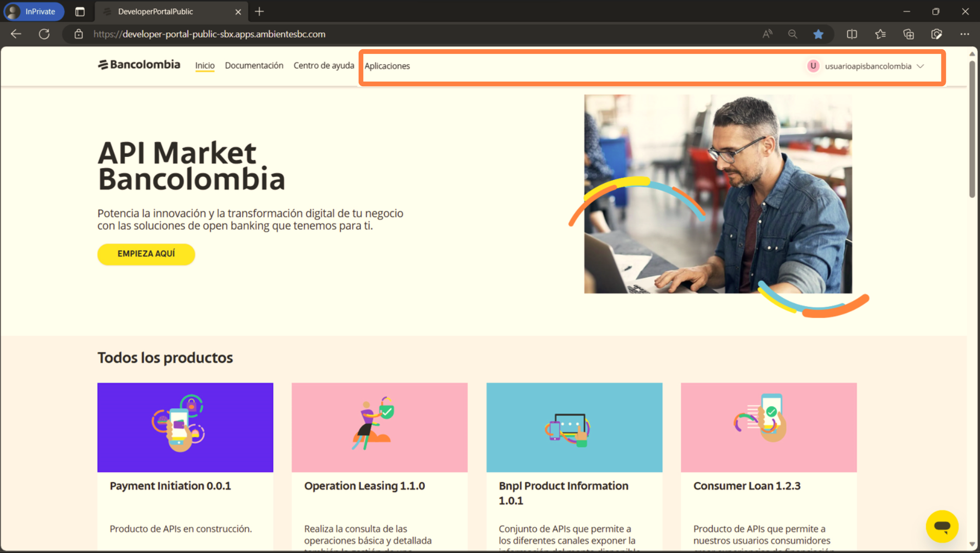The image size is (980, 553).
Task: Open the Aplicaciones menu item
Action: (387, 66)
